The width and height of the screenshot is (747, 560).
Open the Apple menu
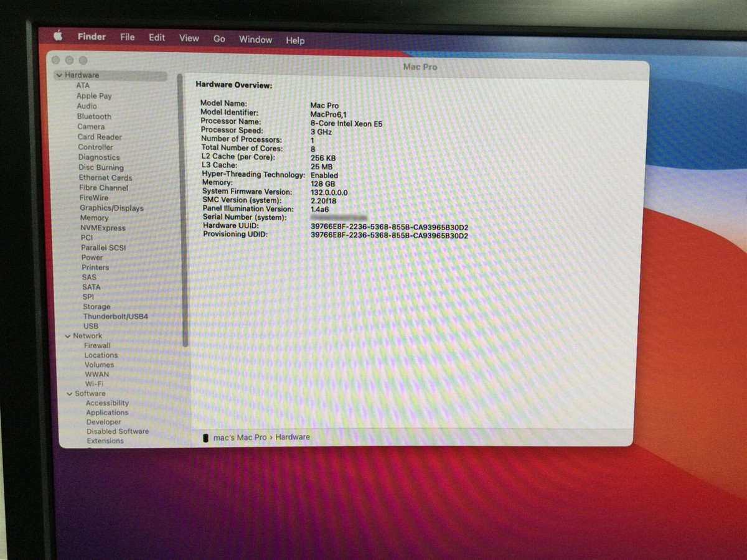pyautogui.click(x=58, y=35)
